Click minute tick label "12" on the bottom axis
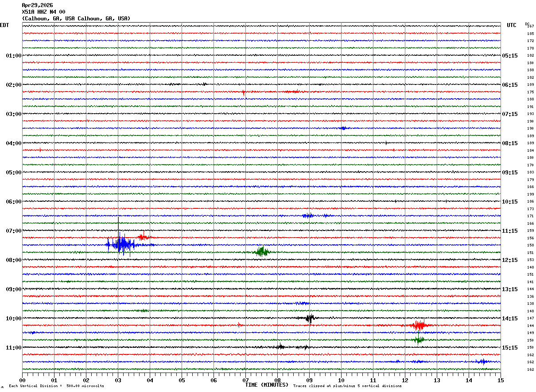 click(405, 380)
